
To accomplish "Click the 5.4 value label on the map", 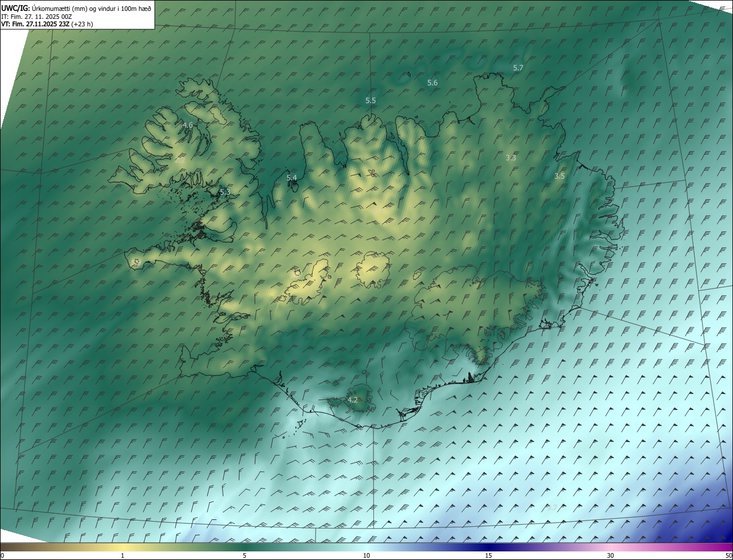I will pyautogui.click(x=291, y=178).
